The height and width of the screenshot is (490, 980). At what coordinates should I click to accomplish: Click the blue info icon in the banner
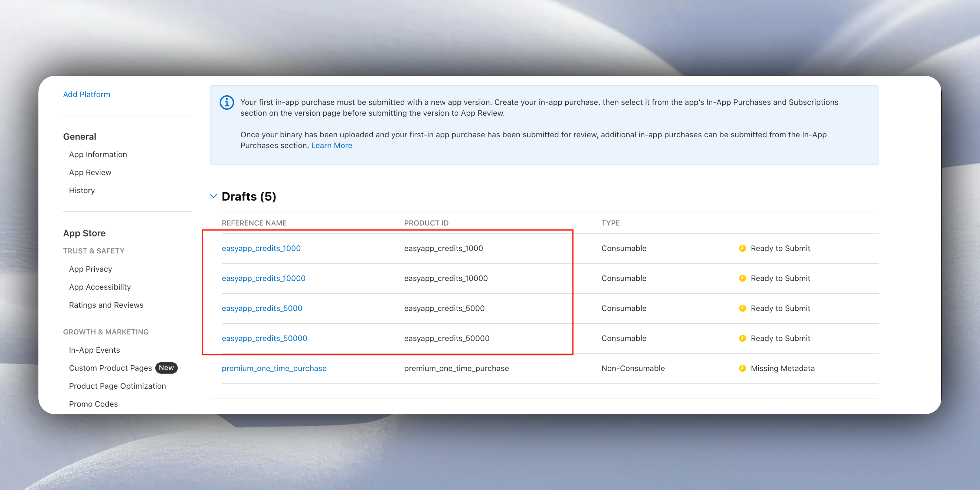(x=227, y=102)
